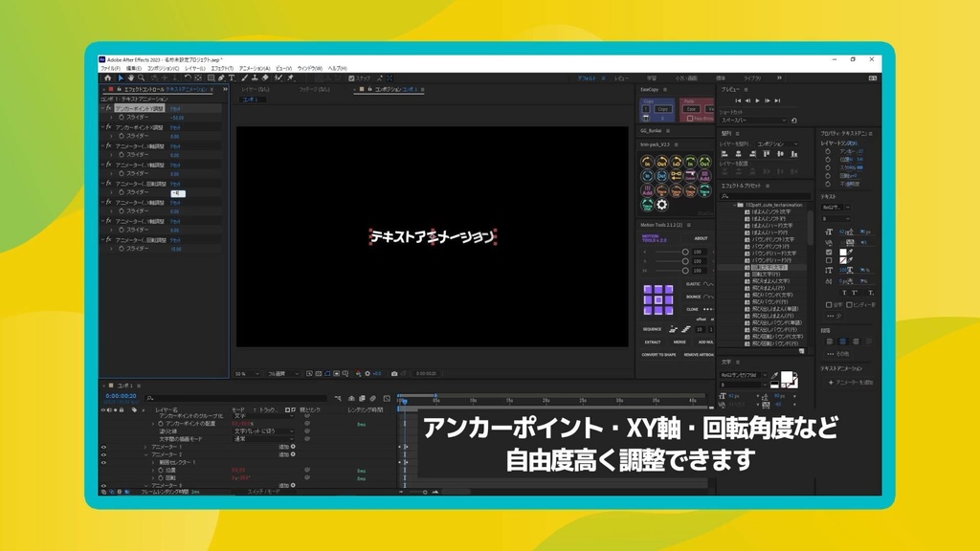Click the 0:00:00:20 timecode field
Image resolution: width=980 pixels, height=551 pixels.
click(x=120, y=396)
